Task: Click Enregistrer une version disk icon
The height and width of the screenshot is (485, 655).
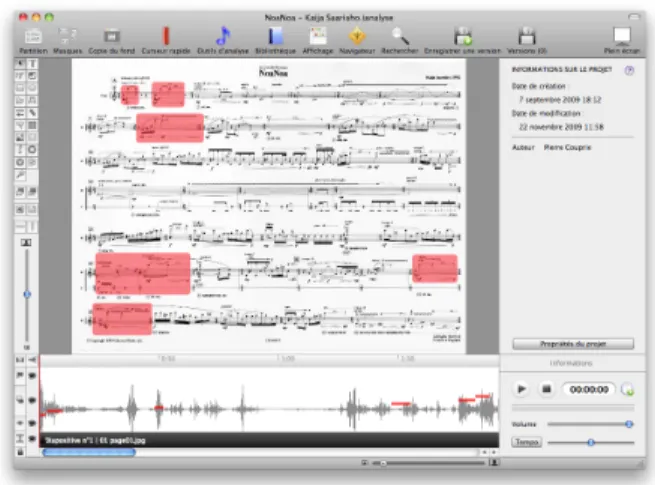Action: (463, 36)
